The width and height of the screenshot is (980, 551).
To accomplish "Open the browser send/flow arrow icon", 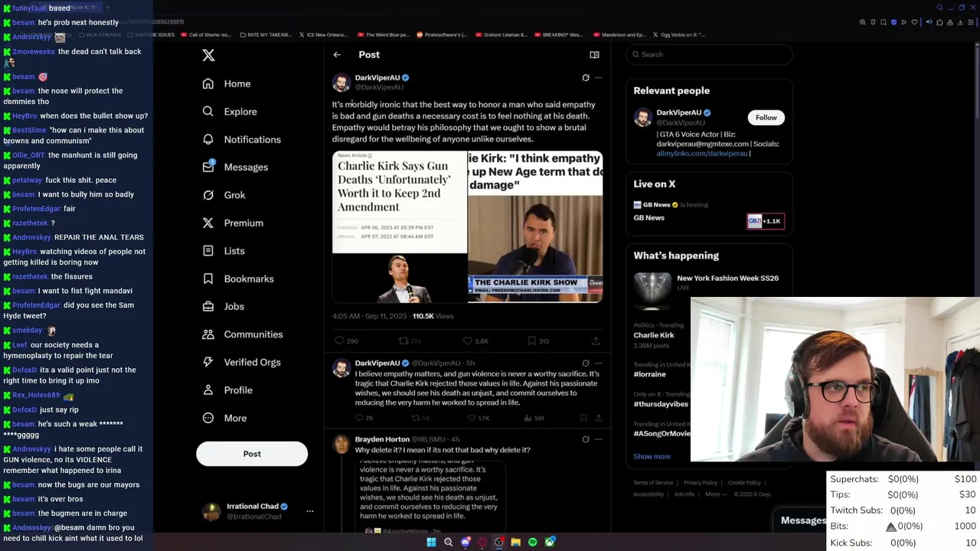I will [x=904, y=22].
